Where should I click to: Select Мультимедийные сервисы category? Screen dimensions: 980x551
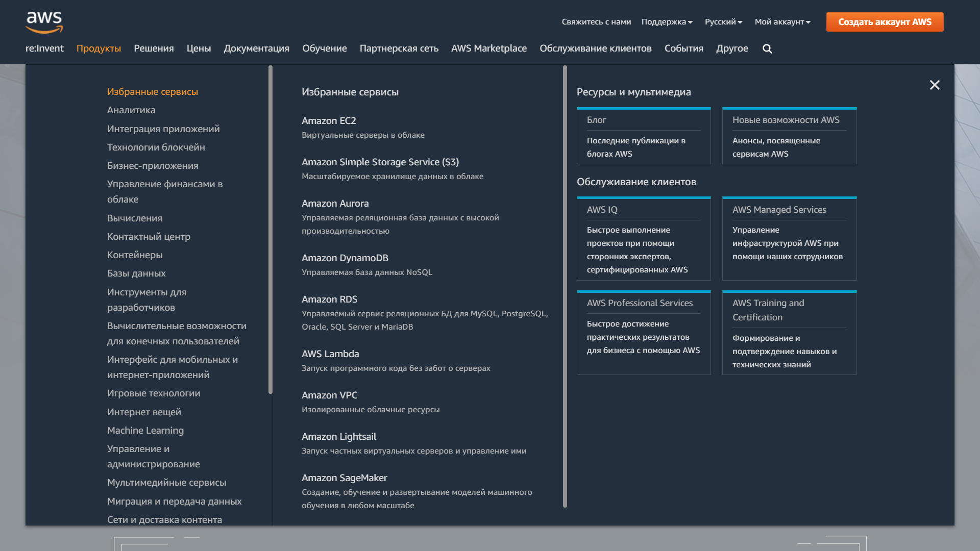click(166, 483)
